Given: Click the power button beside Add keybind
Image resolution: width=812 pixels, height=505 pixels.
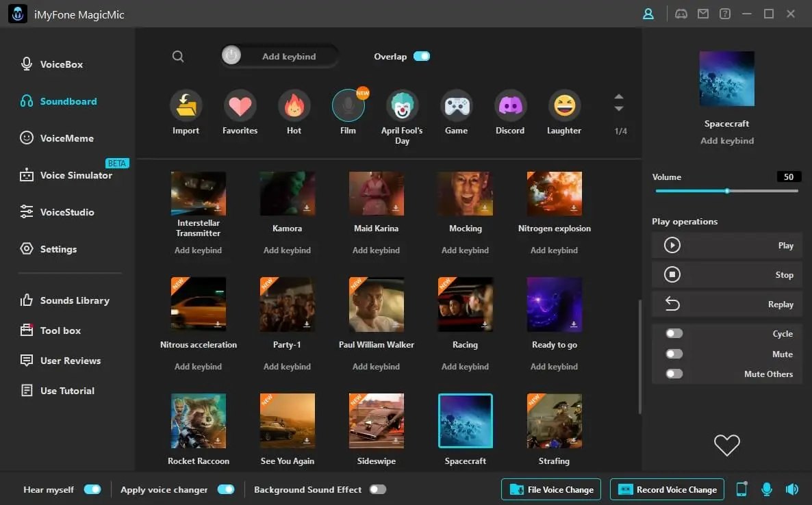Looking at the screenshot, I should click(231, 55).
